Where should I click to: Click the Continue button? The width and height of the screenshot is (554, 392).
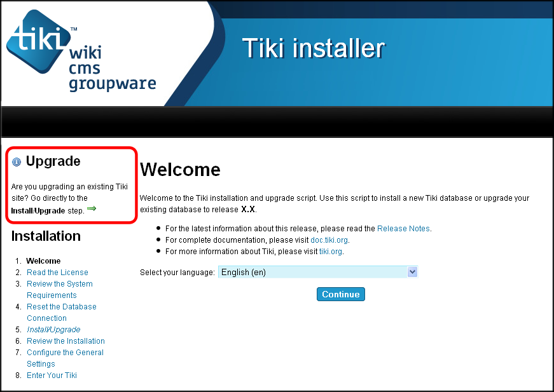coord(340,294)
